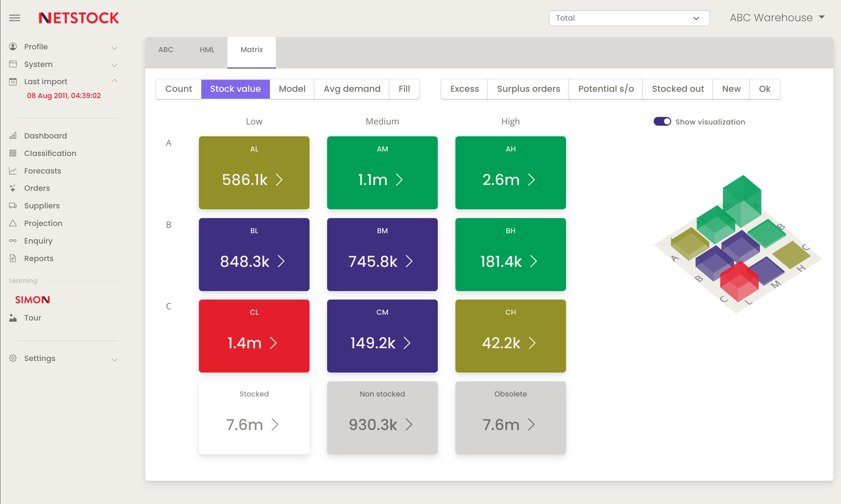Toggle Show visualization switch off
Screen dimensions: 841x504
click(x=662, y=121)
